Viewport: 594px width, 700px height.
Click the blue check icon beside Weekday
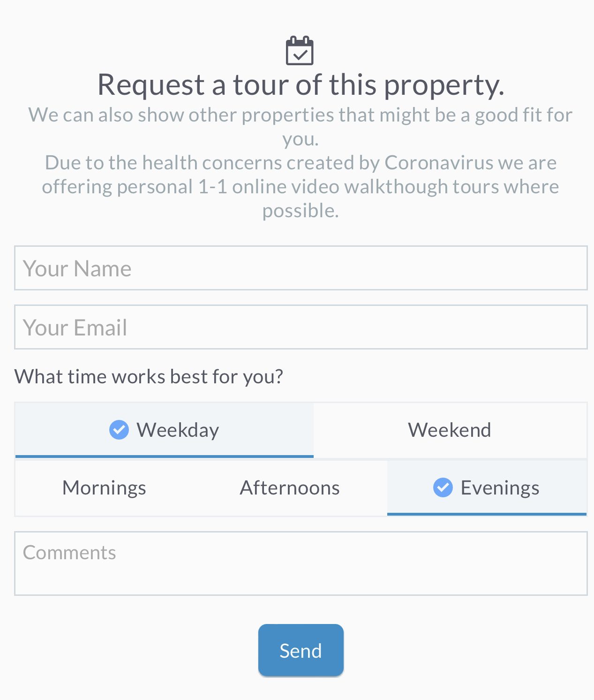click(119, 430)
